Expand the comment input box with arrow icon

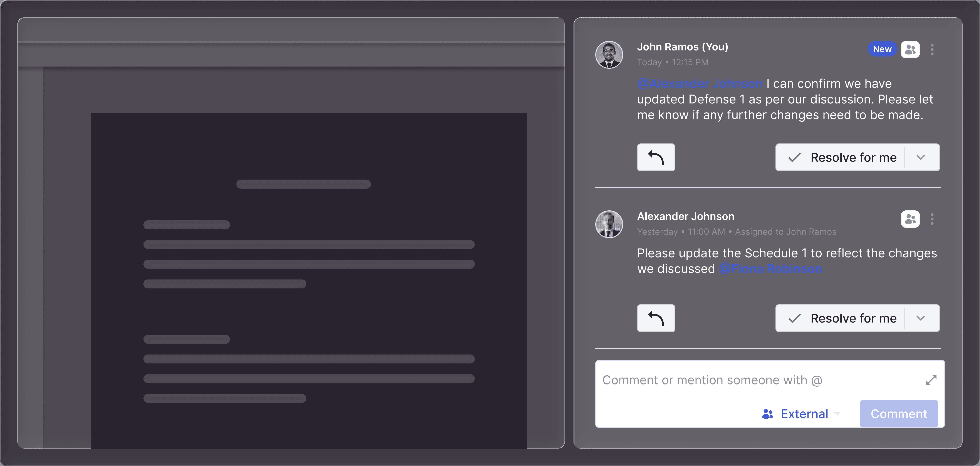(931, 380)
